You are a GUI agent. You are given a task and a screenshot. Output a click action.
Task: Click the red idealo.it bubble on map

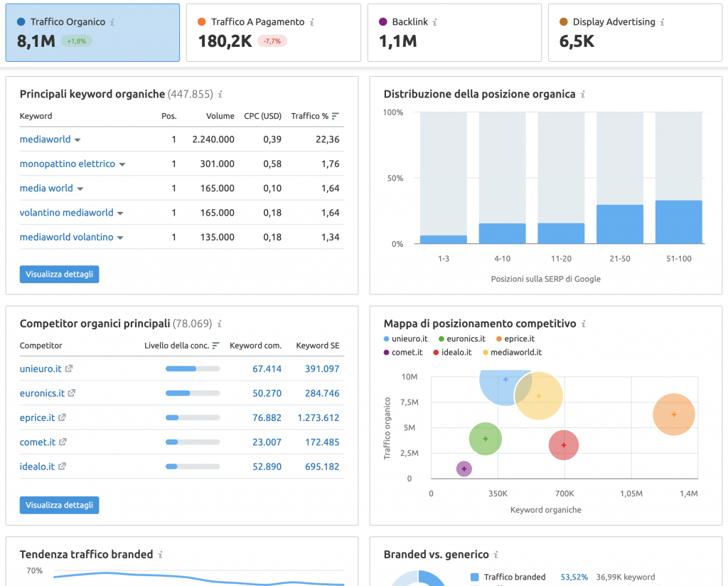coord(564,445)
